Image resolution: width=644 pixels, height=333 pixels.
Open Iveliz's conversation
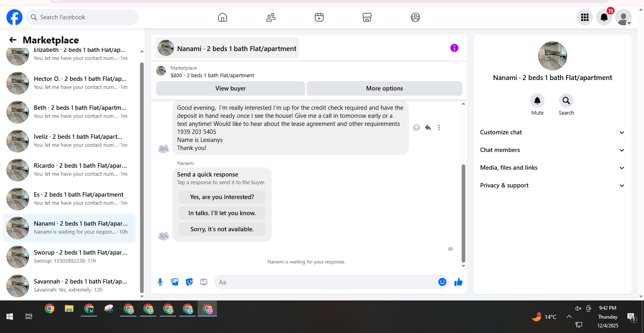[x=69, y=141]
